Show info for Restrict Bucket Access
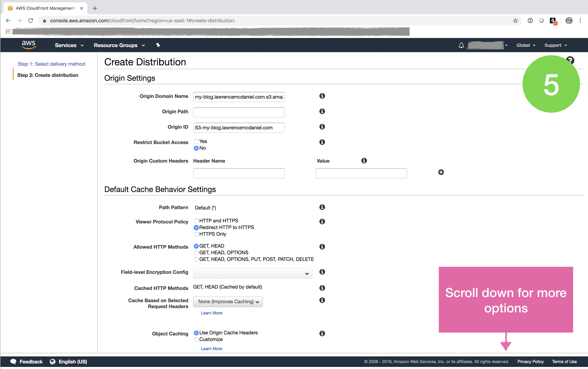 click(322, 142)
